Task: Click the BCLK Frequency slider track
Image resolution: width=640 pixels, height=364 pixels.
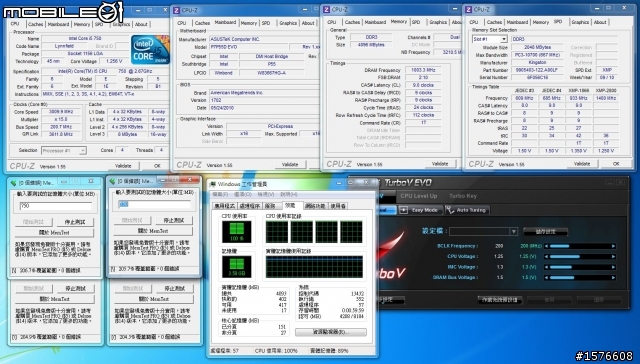Action: [x=580, y=246]
